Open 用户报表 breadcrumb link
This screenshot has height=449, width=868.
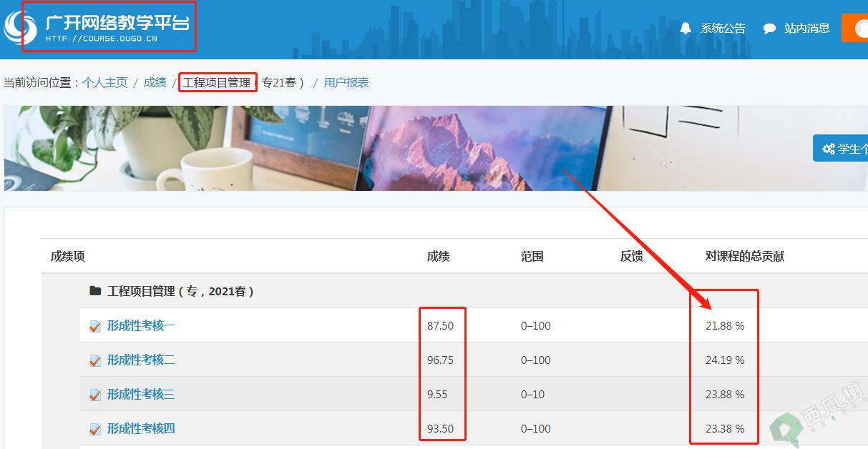click(346, 82)
